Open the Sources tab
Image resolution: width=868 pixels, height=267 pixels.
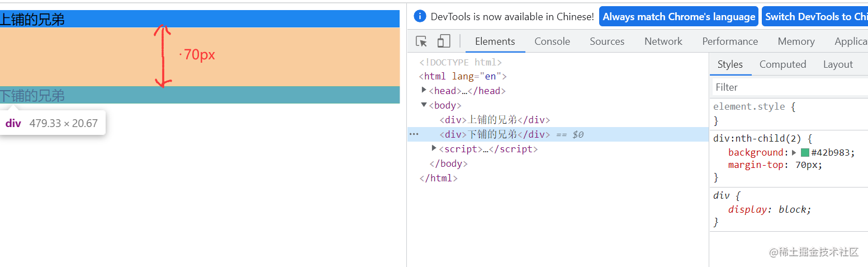click(x=607, y=41)
